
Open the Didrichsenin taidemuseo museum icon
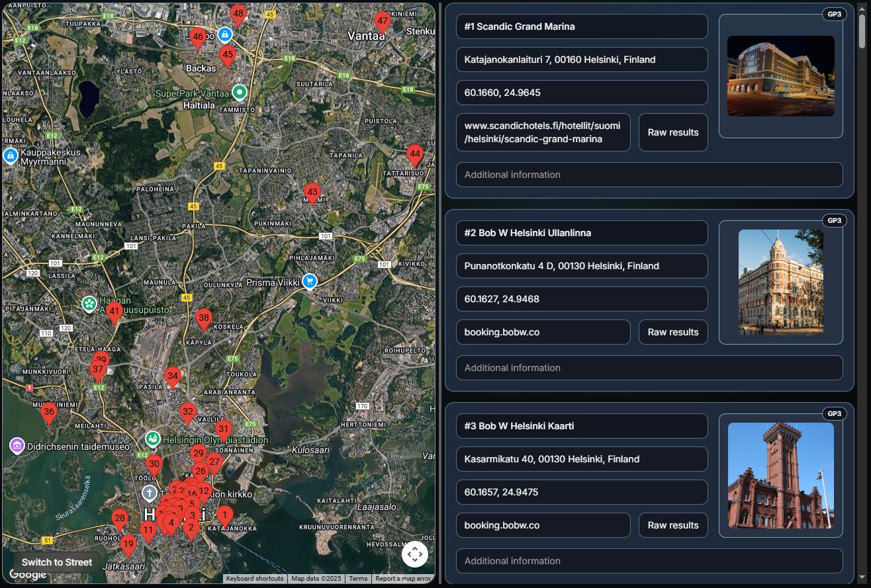point(17,446)
